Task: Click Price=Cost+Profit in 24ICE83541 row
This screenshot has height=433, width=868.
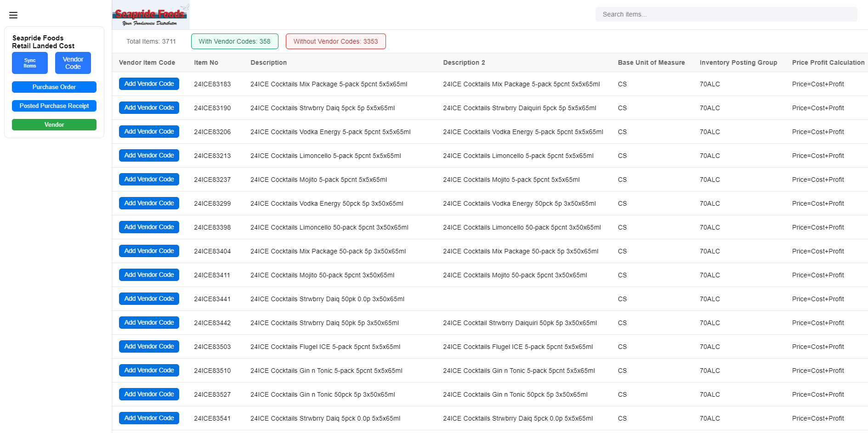Action: [x=818, y=418]
